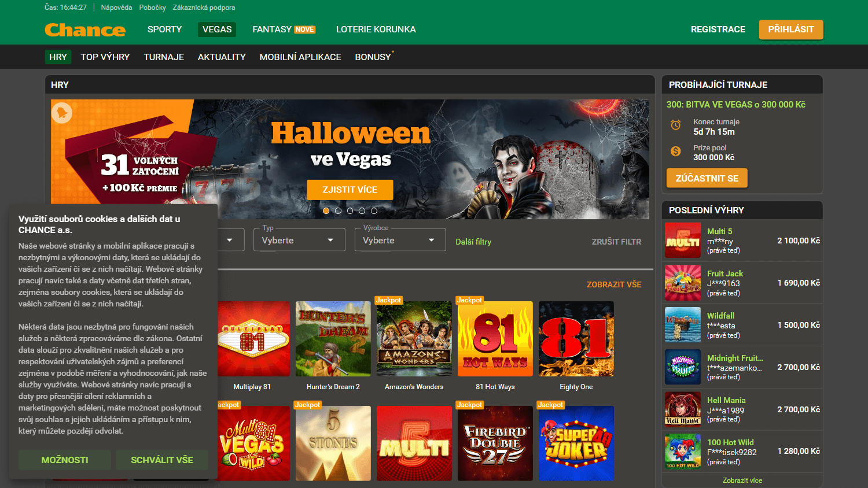The width and height of the screenshot is (868, 488).
Task: Open the 81 Hot Ways game thumbnail
Action: click(495, 339)
